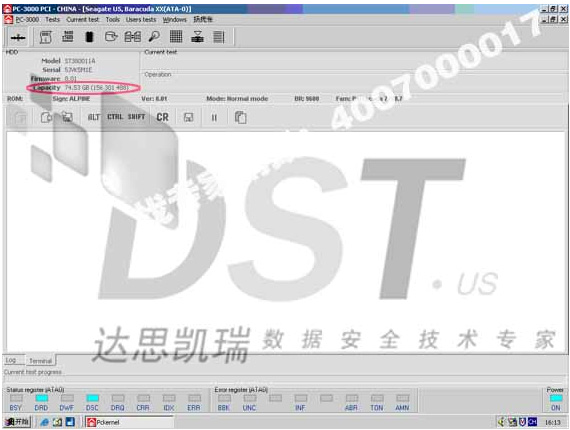Click the Power ON indicator

tap(556, 398)
